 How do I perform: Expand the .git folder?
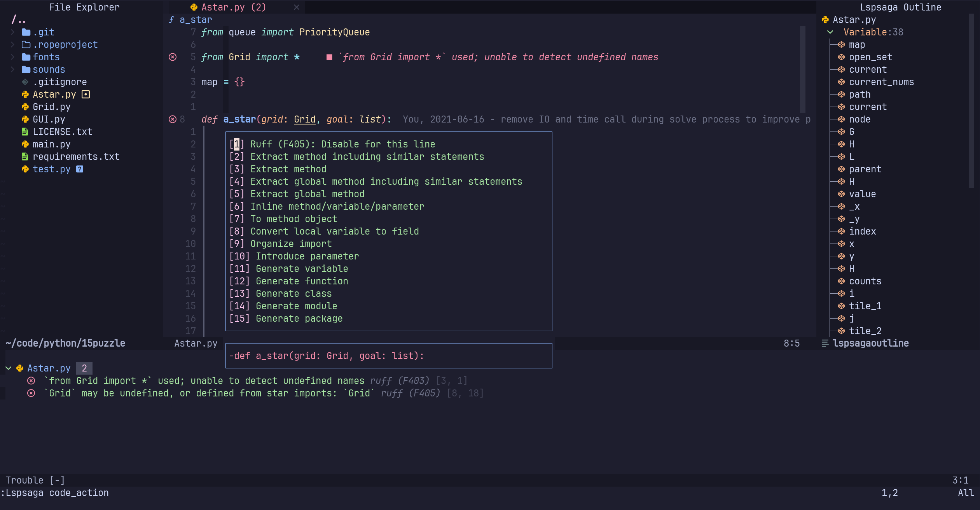[x=12, y=32]
